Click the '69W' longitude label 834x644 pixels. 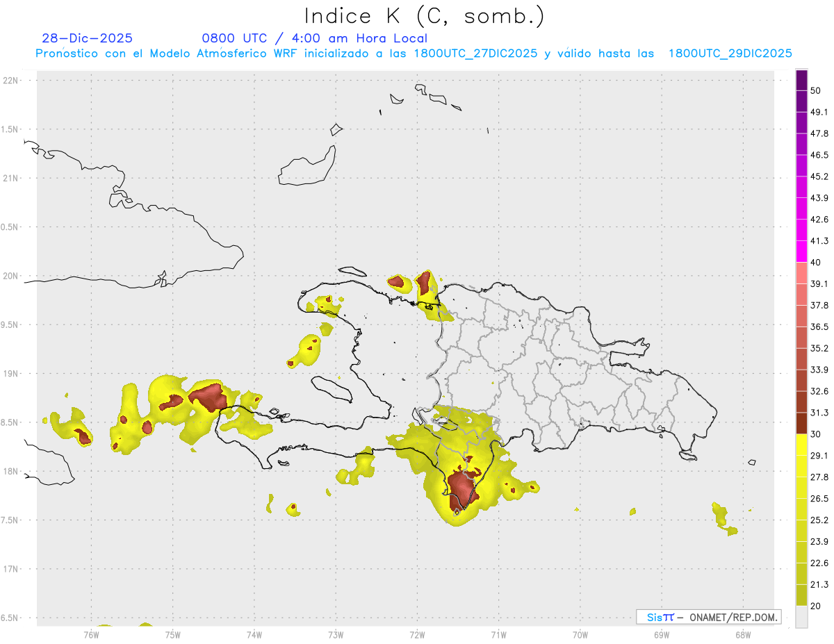[x=662, y=634]
